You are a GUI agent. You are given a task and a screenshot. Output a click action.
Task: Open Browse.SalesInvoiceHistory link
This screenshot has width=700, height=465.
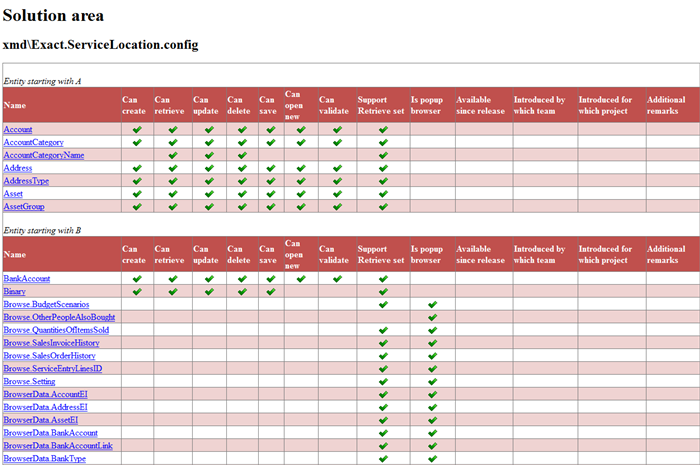point(51,343)
